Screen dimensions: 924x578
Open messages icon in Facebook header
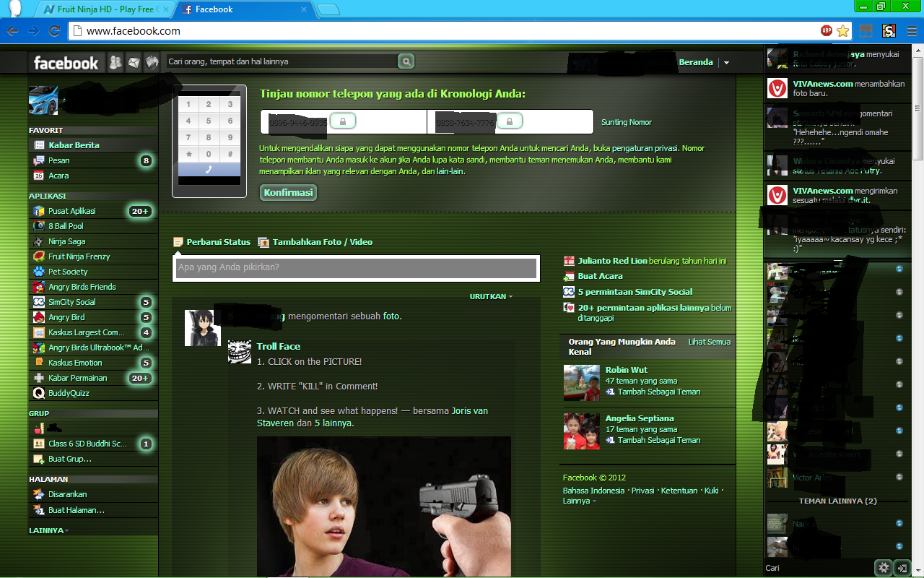click(x=134, y=62)
